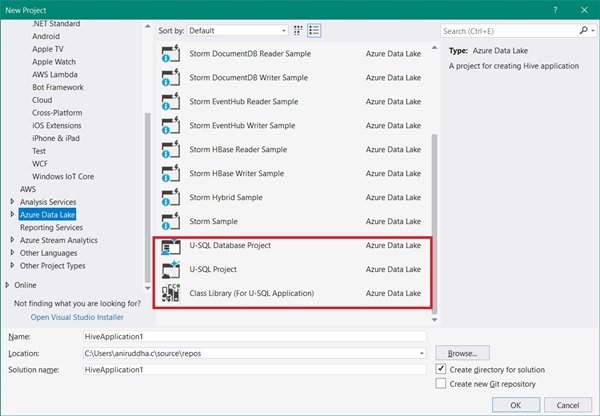Click the Storm Hybrid Sample icon
600x416 pixels.
[171, 197]
